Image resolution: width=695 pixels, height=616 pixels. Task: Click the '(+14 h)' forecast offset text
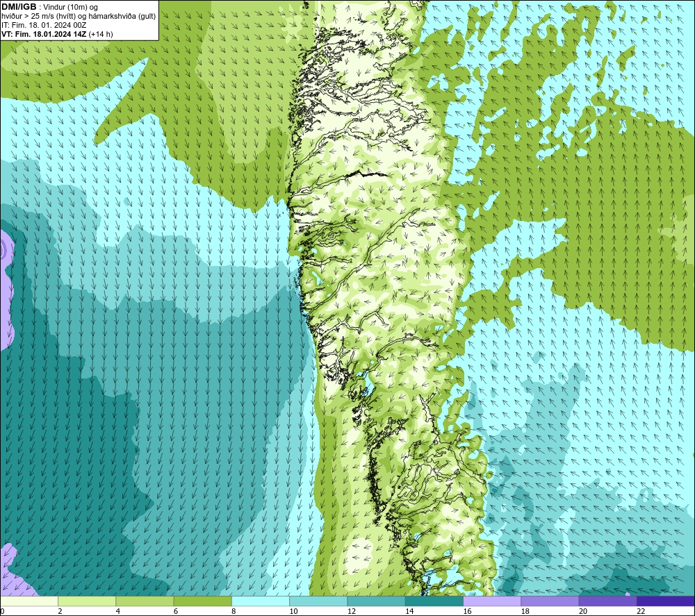[101, 34]
